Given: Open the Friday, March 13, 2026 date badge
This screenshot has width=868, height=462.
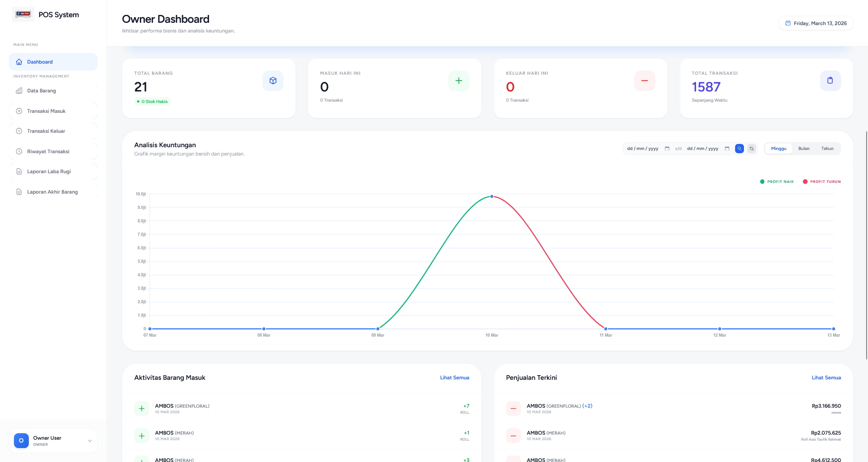Looking at the screenshot, I should coord(816,23).
